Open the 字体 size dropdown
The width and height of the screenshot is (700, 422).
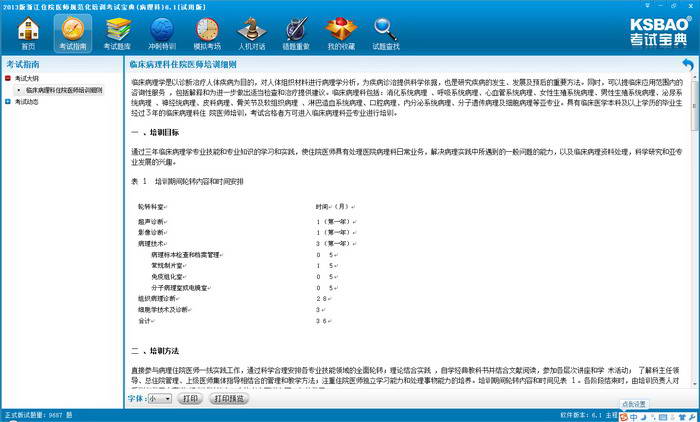160,399
